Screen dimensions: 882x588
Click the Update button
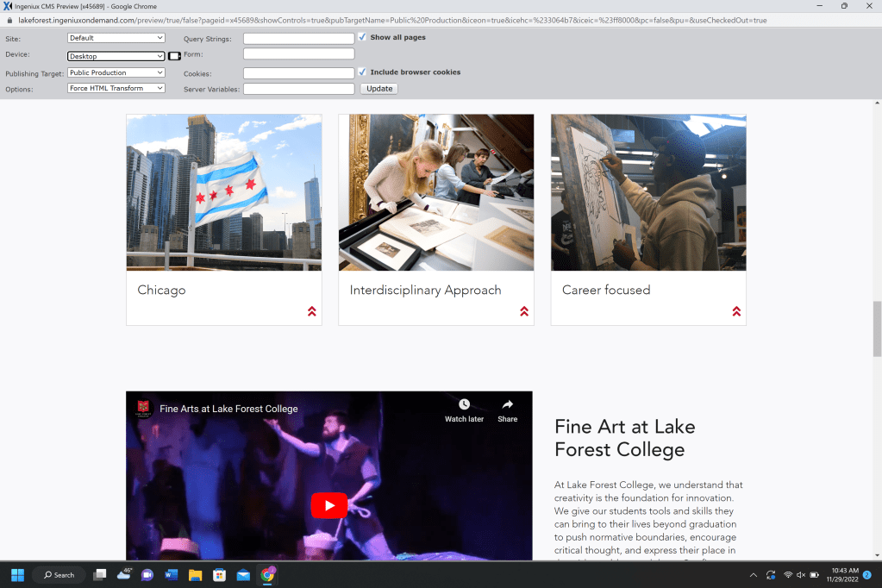tap(378, 89)
